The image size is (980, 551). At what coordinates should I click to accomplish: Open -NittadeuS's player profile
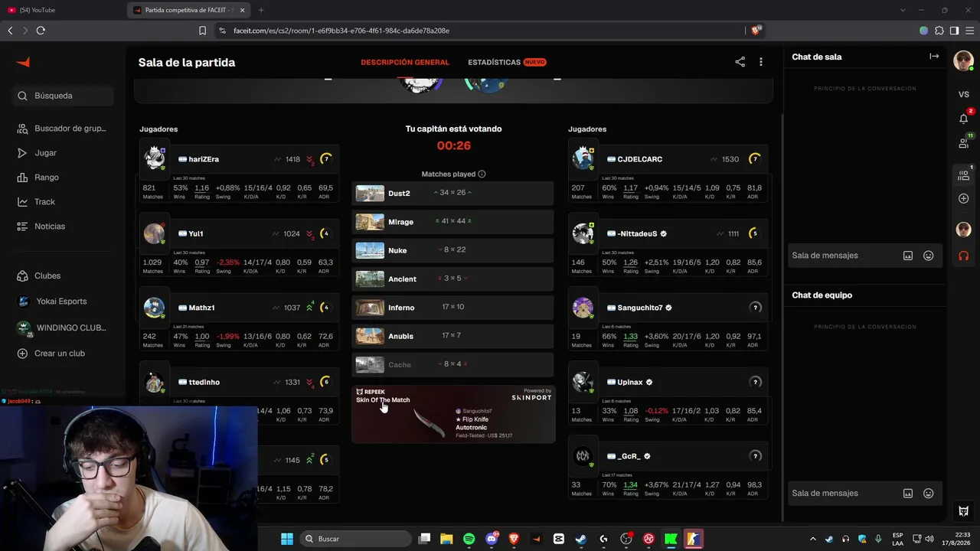[x=637, y=233]
